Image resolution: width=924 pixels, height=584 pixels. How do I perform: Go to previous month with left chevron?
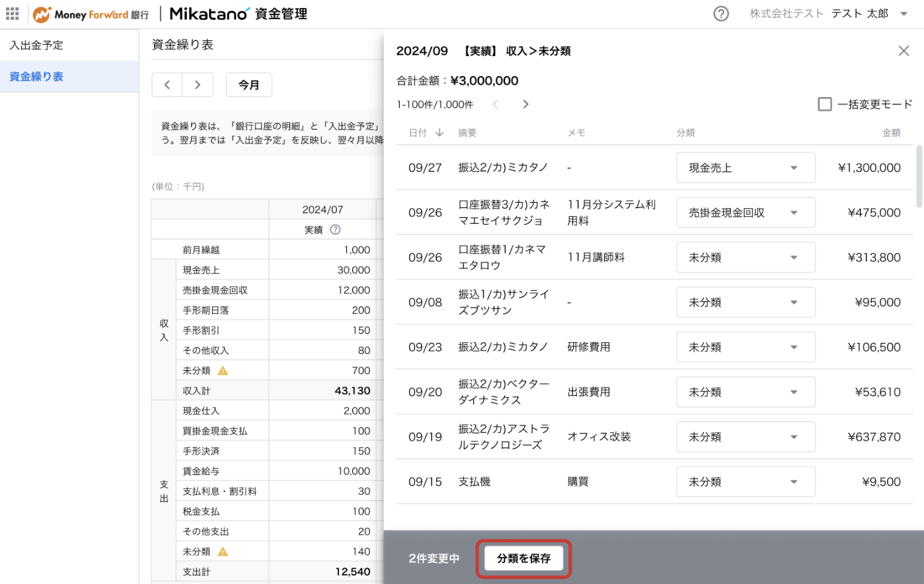click(x=167, y=85)
